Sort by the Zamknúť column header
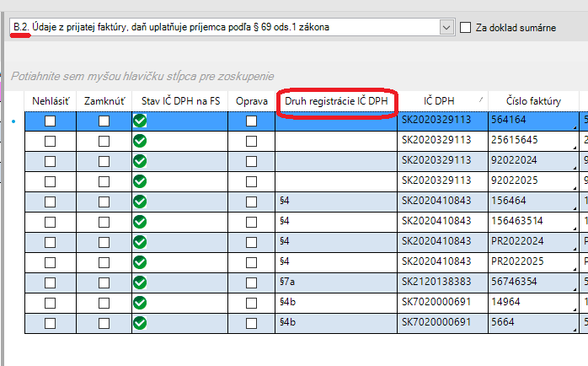 (104, 101)
